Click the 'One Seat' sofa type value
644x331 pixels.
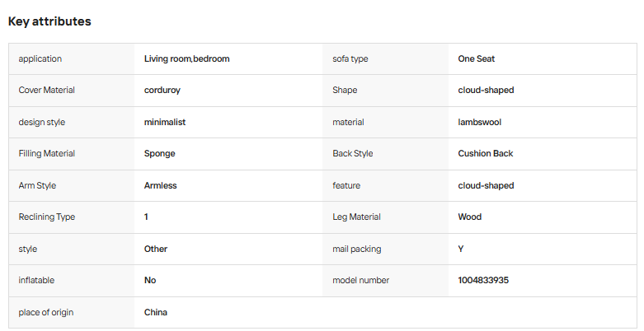coord(477,58)
